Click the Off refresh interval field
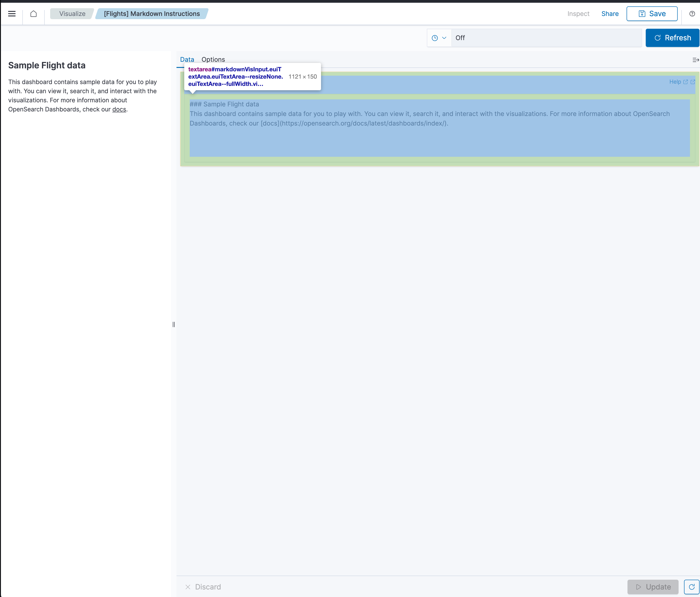The height and width of the screenshot is (597, 700). point(546,37)
